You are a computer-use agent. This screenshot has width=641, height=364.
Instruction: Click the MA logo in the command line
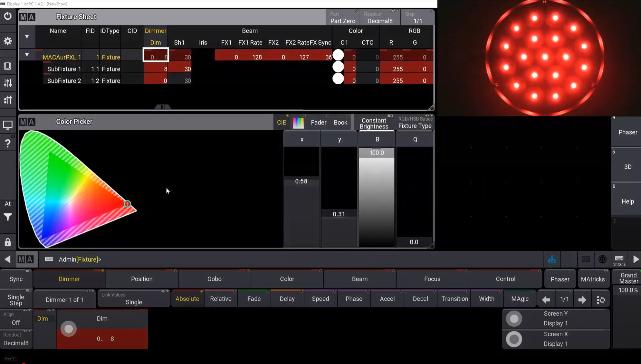[x=25, y=259]
